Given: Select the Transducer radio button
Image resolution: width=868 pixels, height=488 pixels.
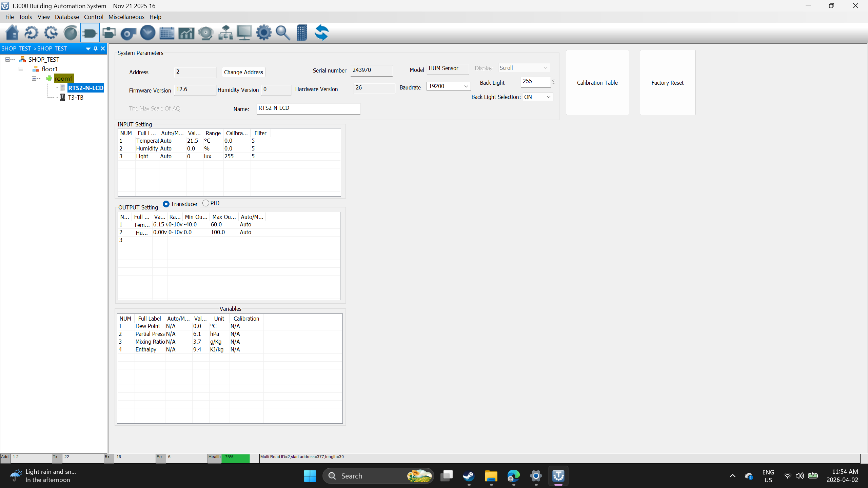Looking at the screenshot, I should pyautogui.click(x=166, y=204).
